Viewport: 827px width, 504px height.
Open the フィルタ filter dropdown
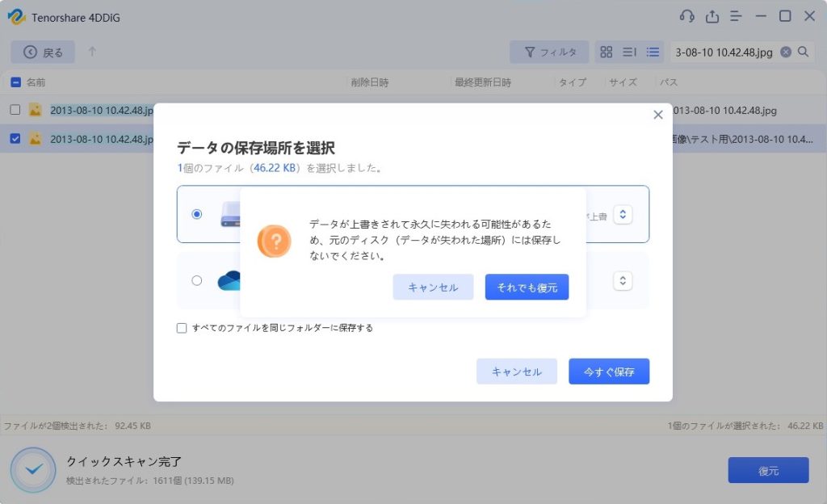(x=549, y=52)
